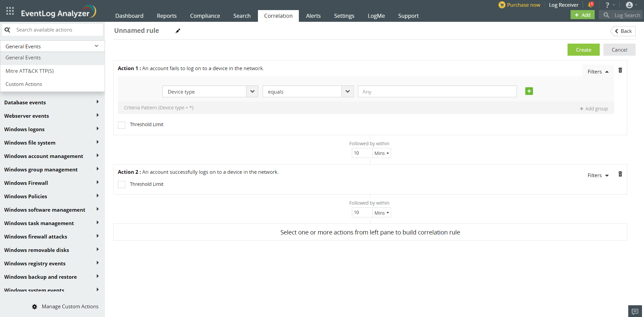Expand Filters for Action 2
644x317 pixels.
pyautogui.click(x=598, y=175)
